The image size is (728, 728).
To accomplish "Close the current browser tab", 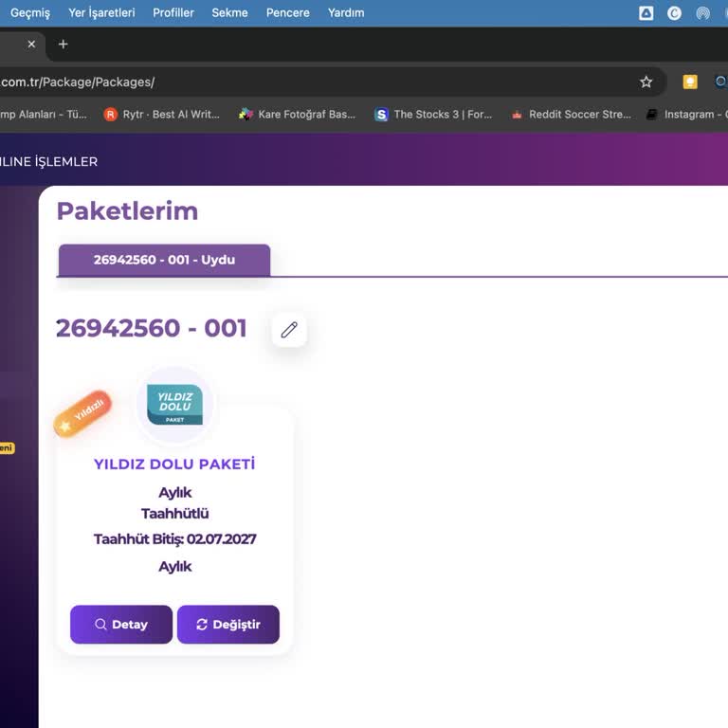I will pos(31,45).
